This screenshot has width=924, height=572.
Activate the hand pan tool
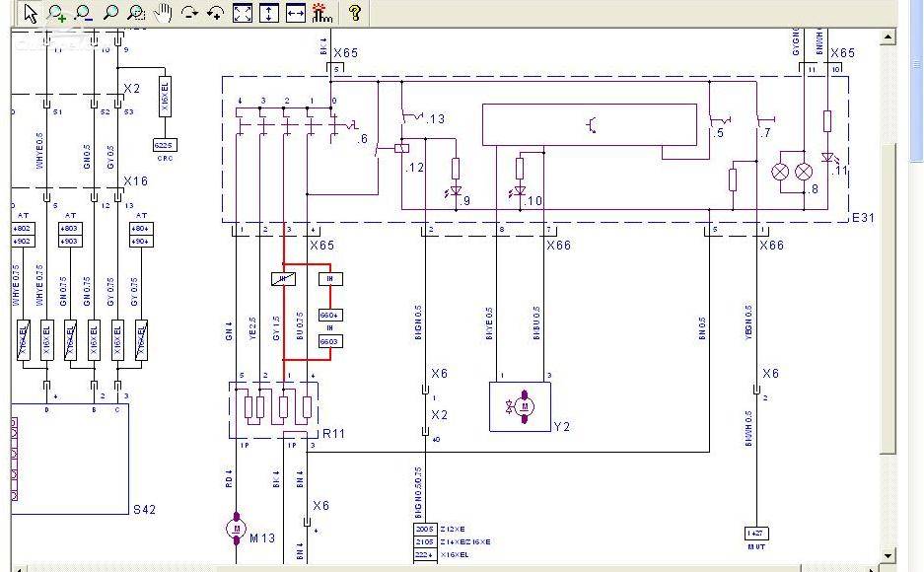pyautogui.click(x=163, y=13)
